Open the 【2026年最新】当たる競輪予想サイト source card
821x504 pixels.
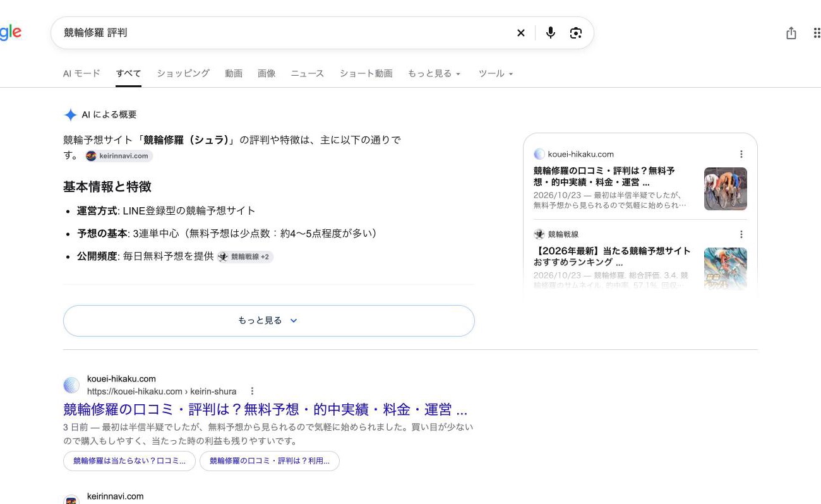click(612, 256)
